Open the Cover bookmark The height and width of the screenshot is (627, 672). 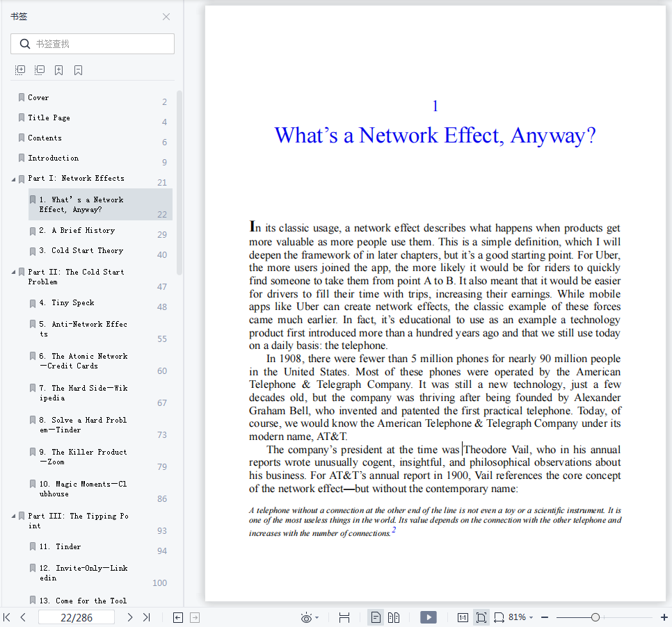pos(38,97)
